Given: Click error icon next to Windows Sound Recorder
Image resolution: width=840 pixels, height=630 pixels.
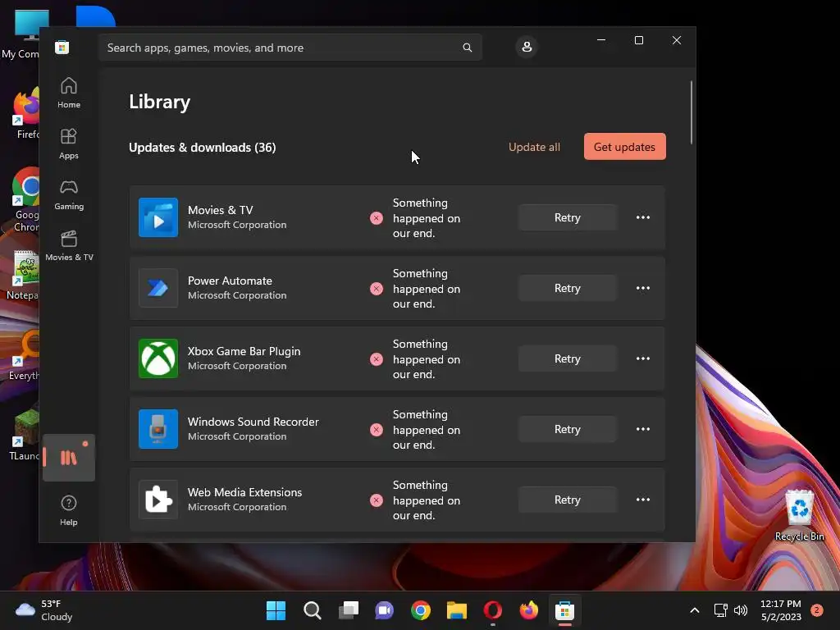Looking at the screenshot, I should click(x=377, y=430).
